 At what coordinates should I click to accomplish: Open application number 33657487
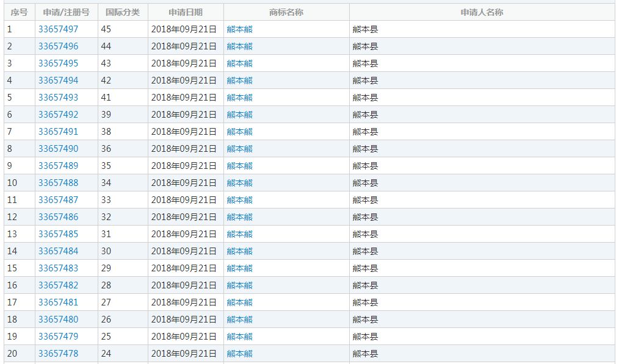click(58, 200)
